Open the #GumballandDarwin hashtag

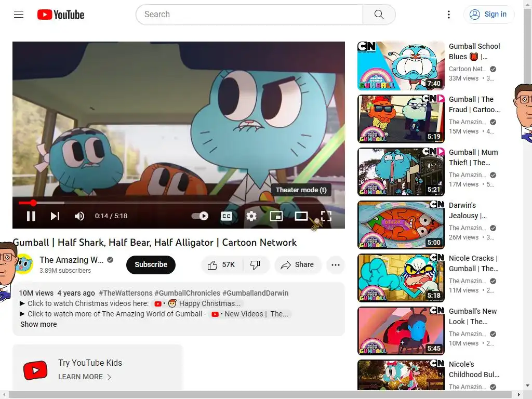(x=255, y=293)
